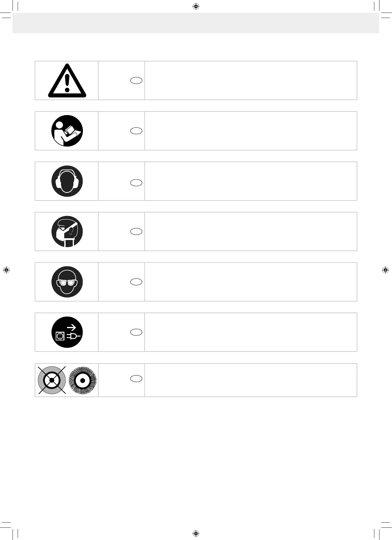Image resolution: width=392 pixels, height=540 pixels.
Task: Select the dust mask respirator symbol
Action: pyautogui.click(x=67, y=231)
